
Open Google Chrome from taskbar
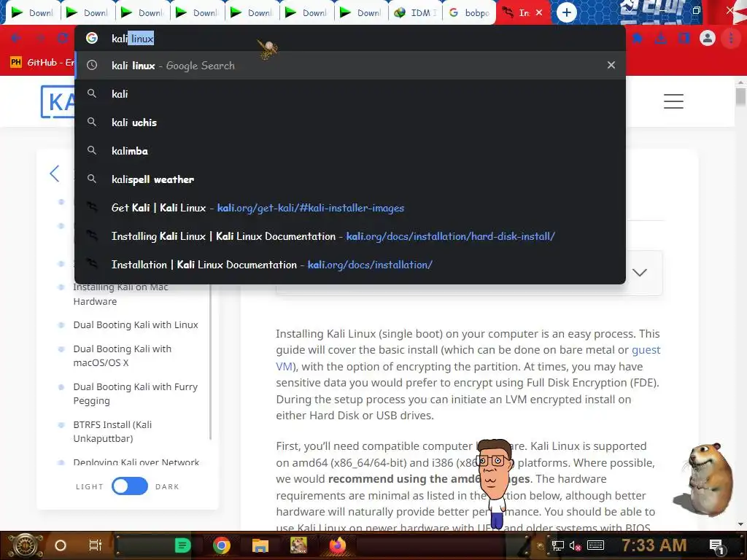click(x=222, y=545)
